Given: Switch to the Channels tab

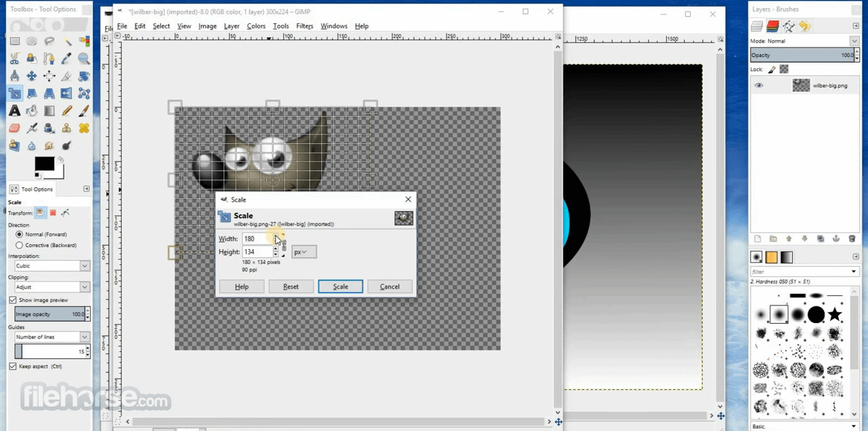Looking at the screenshot, I should 772,26.
